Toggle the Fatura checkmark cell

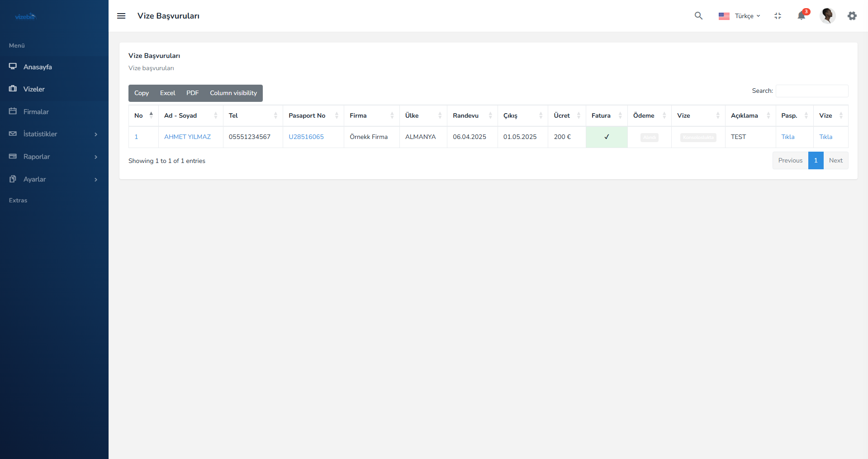coord(607,137)
